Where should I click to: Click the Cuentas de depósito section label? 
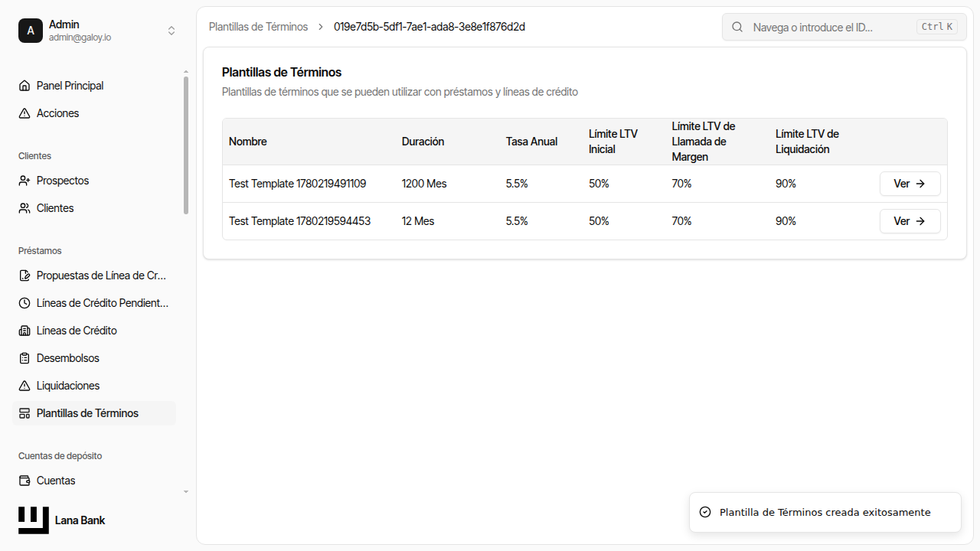click(60, 456)
